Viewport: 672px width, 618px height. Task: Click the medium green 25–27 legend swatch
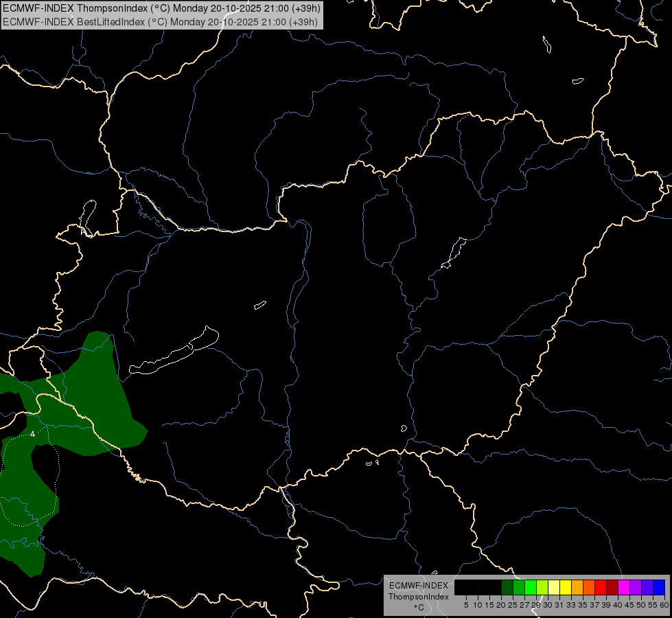519,587
